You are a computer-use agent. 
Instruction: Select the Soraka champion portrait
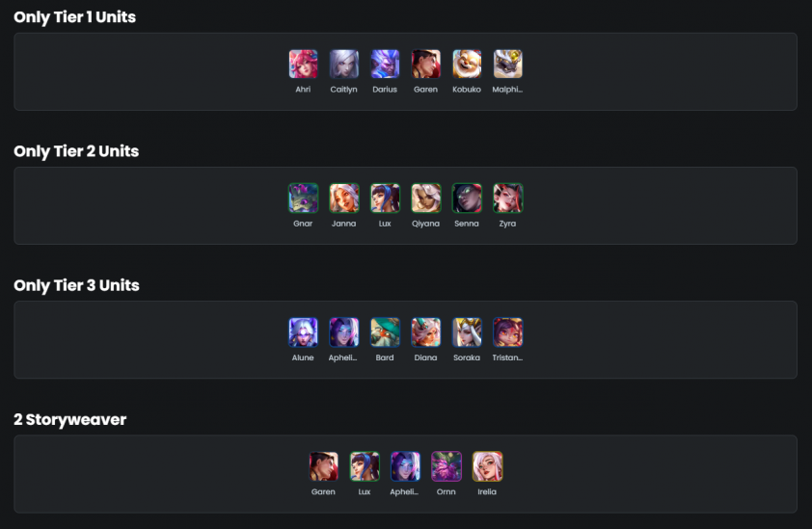pyautogui.click(x=467, y=331)
